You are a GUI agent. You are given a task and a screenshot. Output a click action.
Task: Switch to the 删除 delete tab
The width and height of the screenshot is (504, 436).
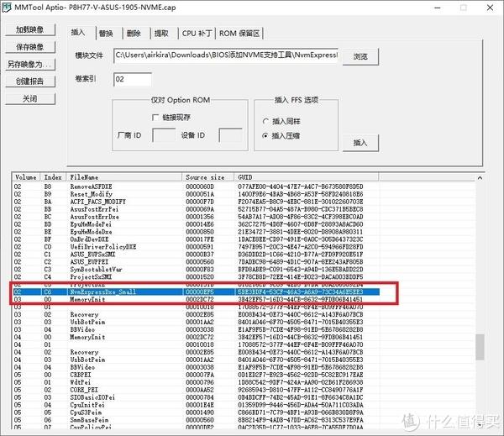click(x=134, y=33)
